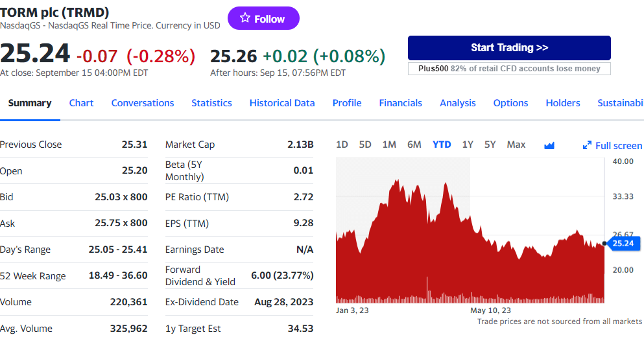The image size is (644, 361).
Task: Click the May 10, 23 axis label
Action: [490, 310]
